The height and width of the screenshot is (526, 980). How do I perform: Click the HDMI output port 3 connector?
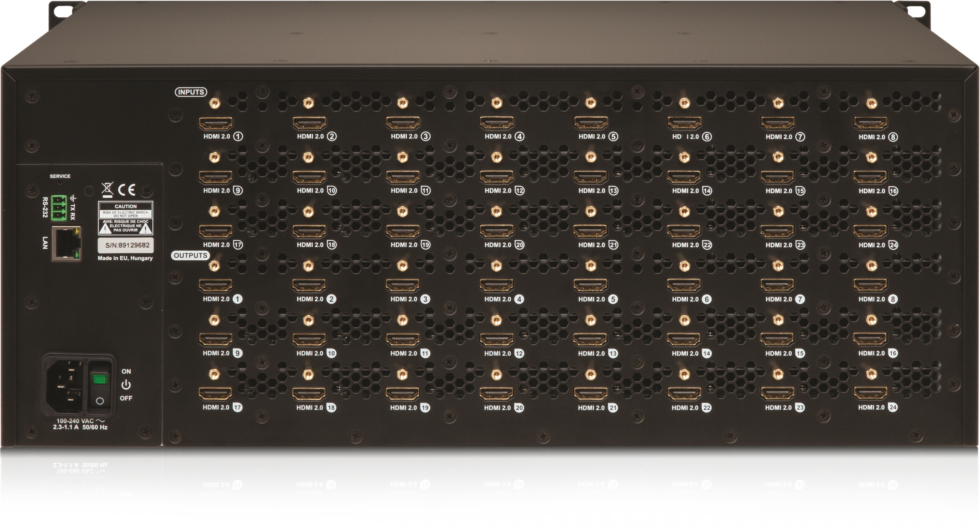403,286
